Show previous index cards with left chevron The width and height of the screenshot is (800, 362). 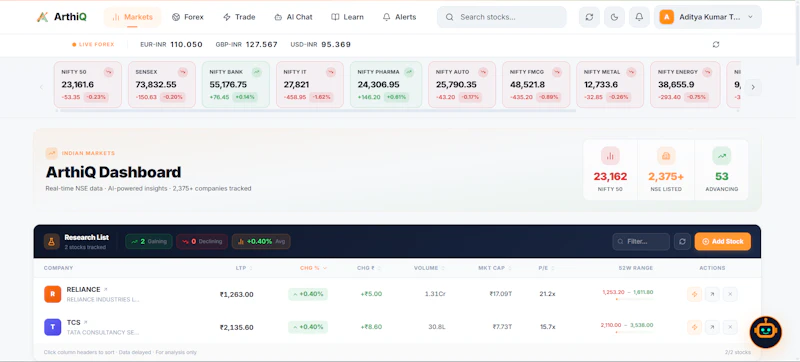[42, 87]
